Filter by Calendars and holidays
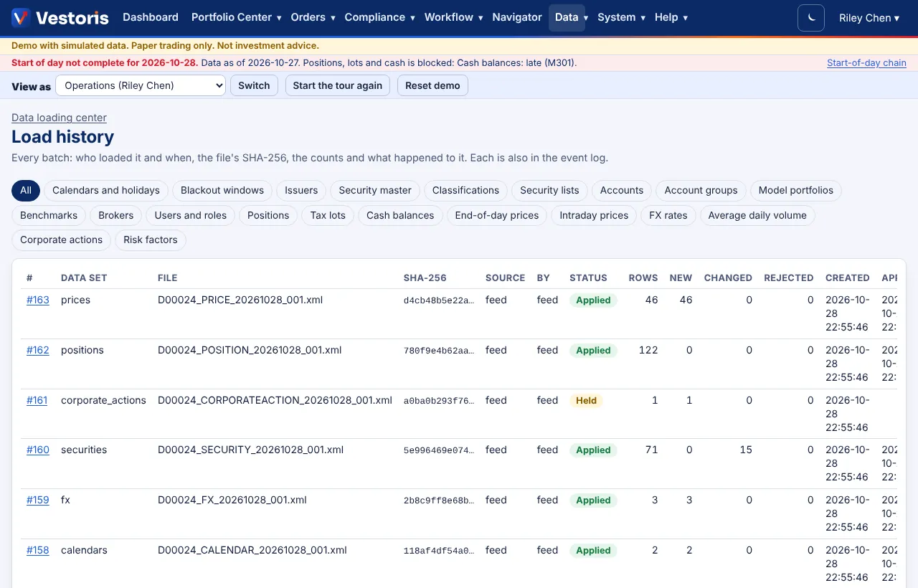 [106, 190]
